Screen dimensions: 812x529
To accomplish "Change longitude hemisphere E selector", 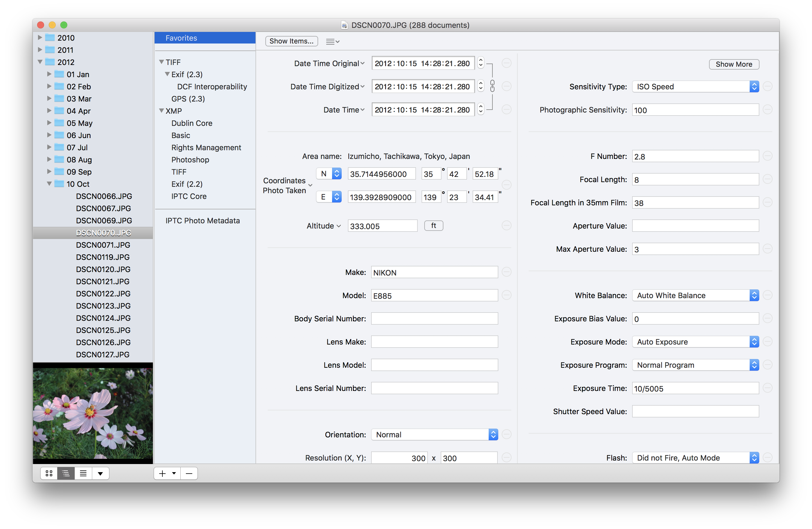I will click(329, 197).
